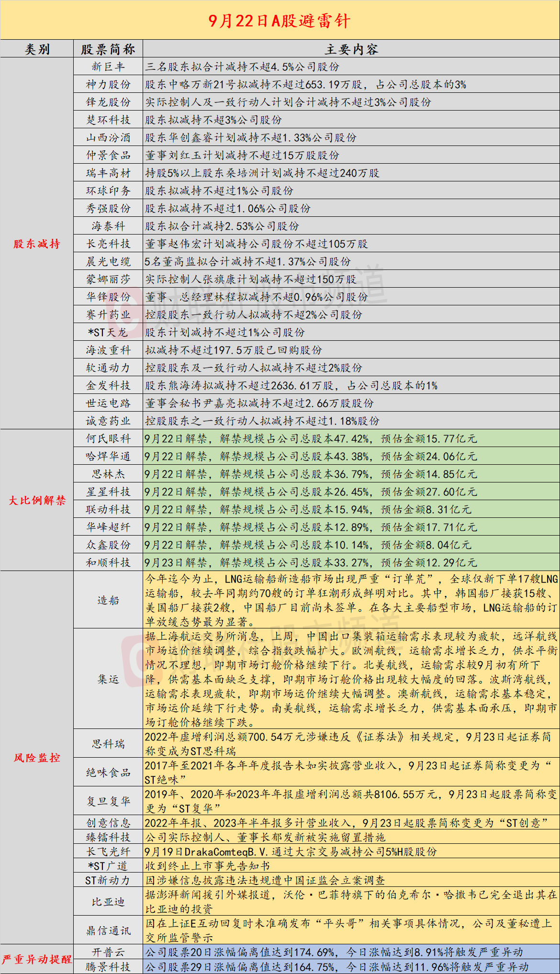Select the 主要内容 column header
The height and width of the screenshot is (974, 560).
point(351,49)
